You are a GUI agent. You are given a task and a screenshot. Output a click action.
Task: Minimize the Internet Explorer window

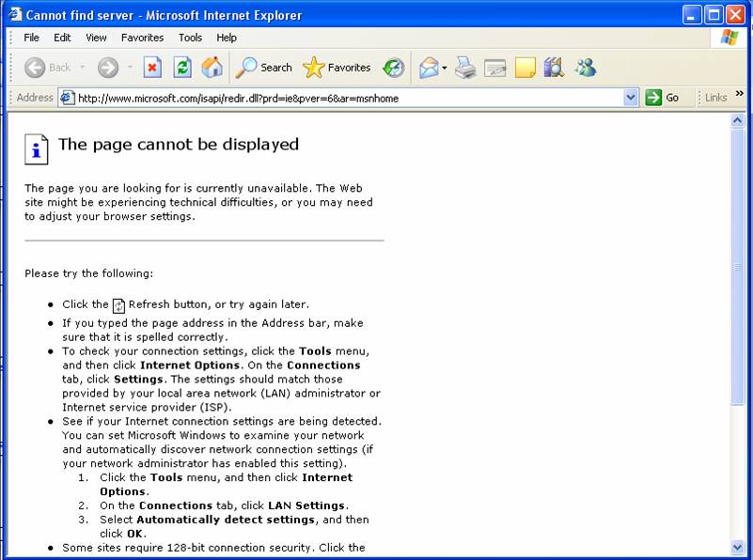coord(692,15)
